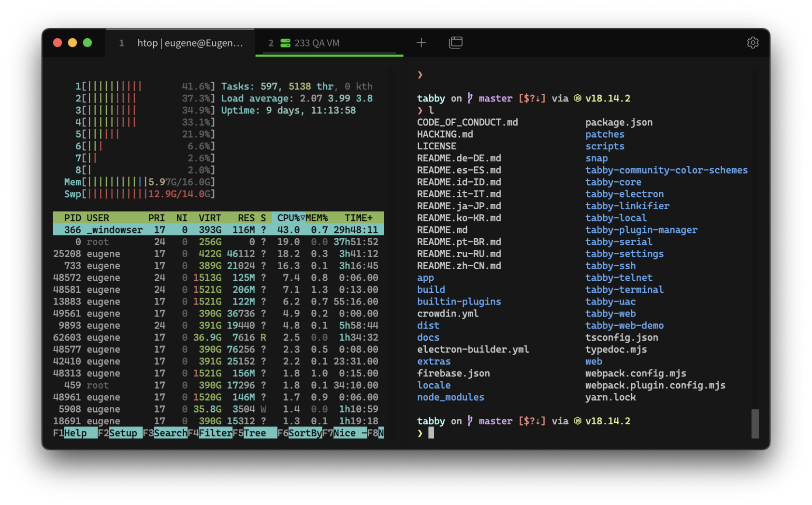
Task: Click the electron-builder.yml file name
Action: pyautogui.click(x=473, y=349)
